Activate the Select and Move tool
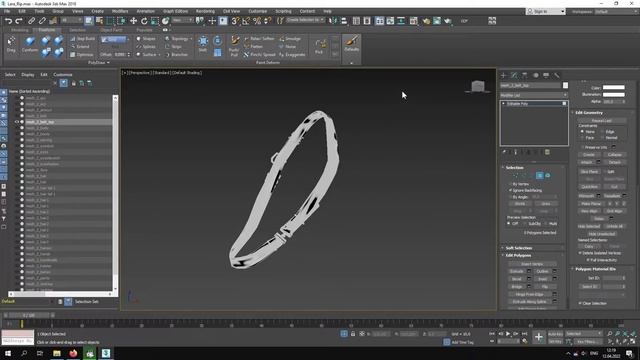This screenshot has height=360, width=640. (133, 21)
